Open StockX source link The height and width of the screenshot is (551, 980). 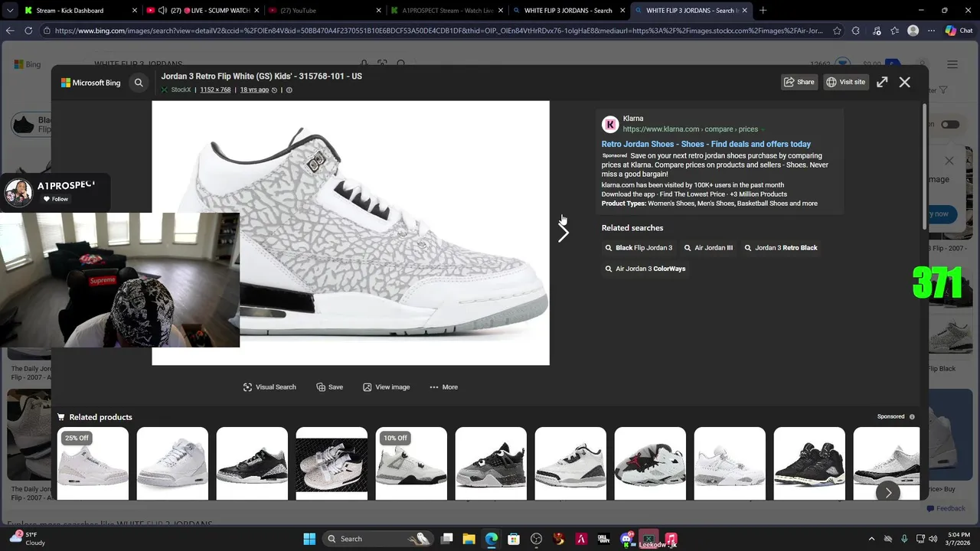pos(176,90)
